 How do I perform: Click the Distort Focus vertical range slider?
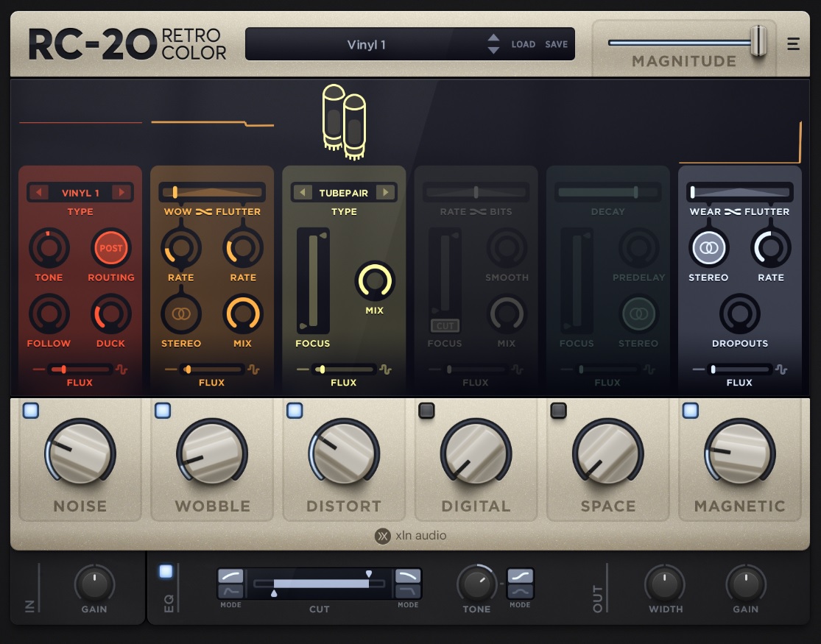coord(313,280)
